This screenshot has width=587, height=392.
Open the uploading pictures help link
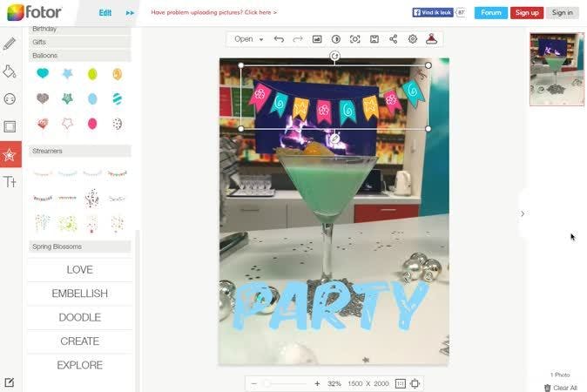(x=213, y=12)
